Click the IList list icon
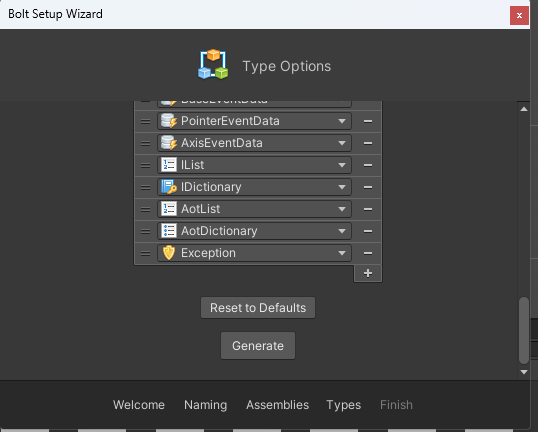The image size is (538, 432). point(169,165)
